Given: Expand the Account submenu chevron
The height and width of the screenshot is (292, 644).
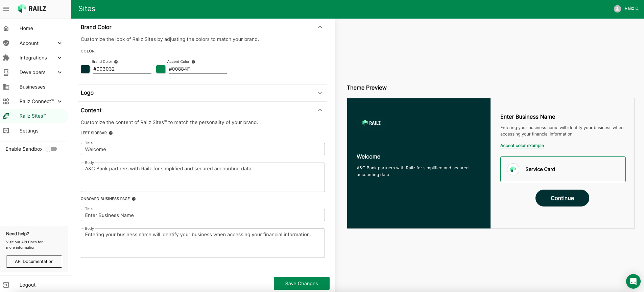Looking at the screenshot, I should pos(60,43).
